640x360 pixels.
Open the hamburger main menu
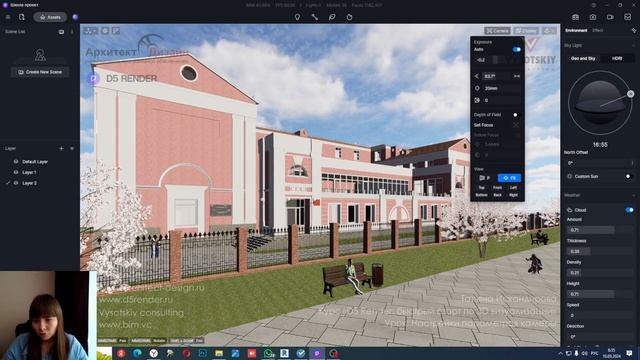point(8,17)
